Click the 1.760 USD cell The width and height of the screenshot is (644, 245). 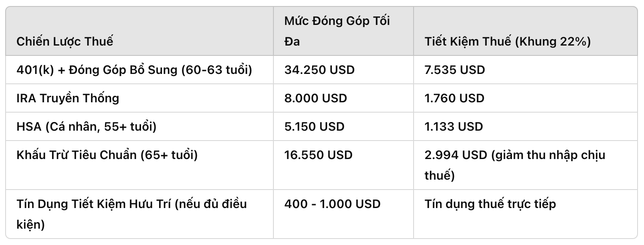point(454,98)
